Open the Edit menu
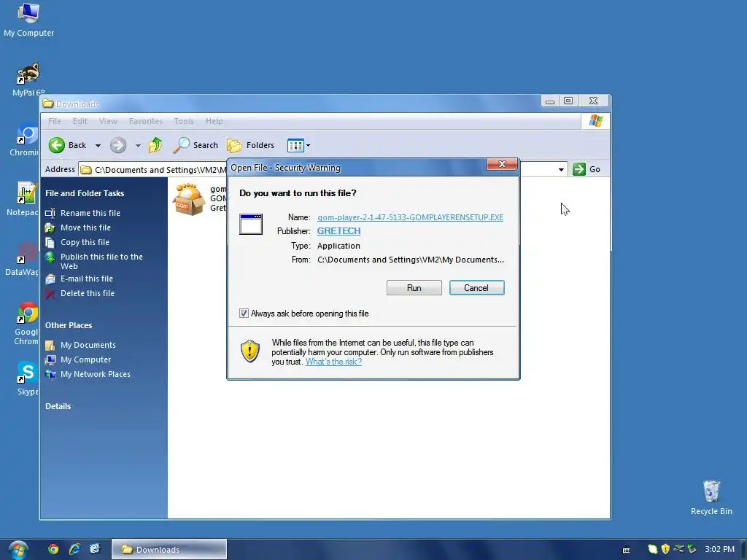 tap(80, 121)
